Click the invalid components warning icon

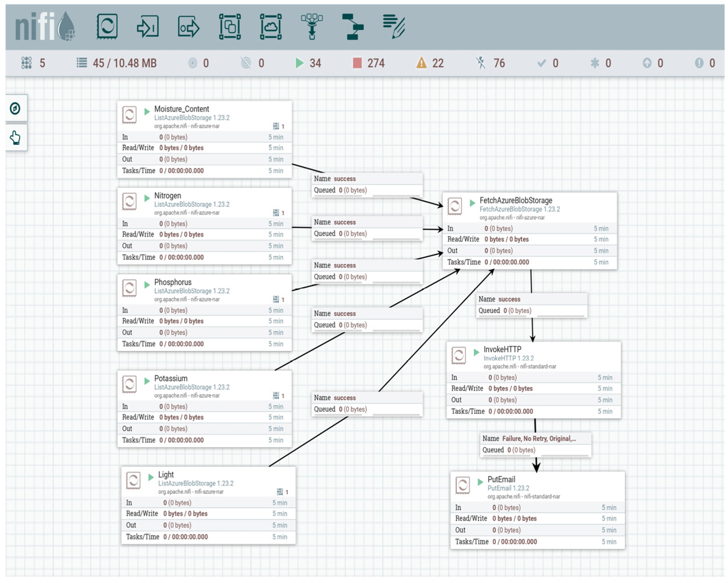[421, 63]
